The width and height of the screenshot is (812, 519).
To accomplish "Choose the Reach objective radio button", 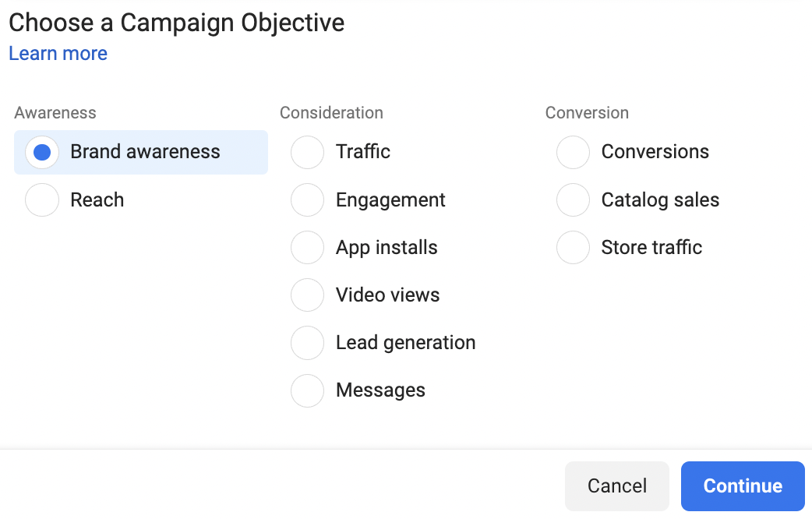I will [x=42, y=200].
